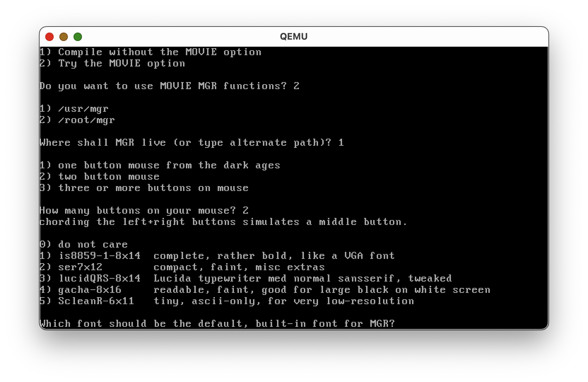This screenshot has width=588, height=382.
Task: Select the ser7x12 compact font option
Action: coord(182,267)
